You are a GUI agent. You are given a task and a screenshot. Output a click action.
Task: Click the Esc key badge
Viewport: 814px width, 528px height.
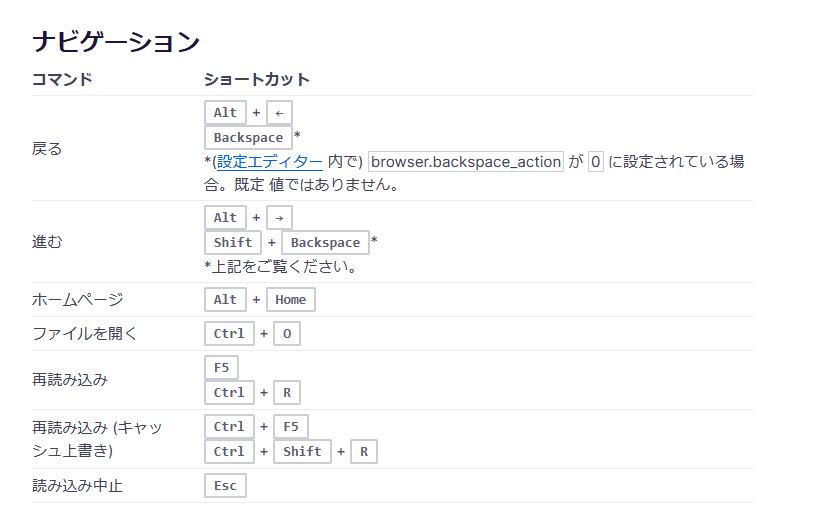(225, 486)
